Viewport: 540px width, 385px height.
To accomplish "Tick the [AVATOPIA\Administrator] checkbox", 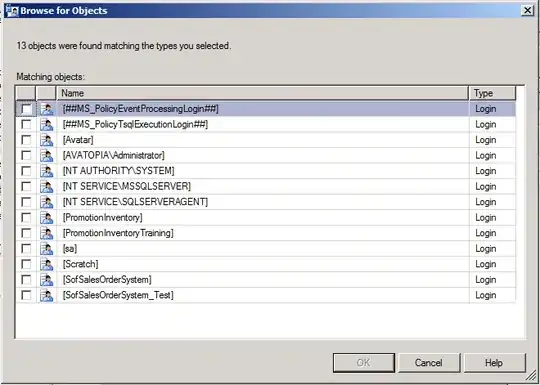I will click(x=26, y=155).
